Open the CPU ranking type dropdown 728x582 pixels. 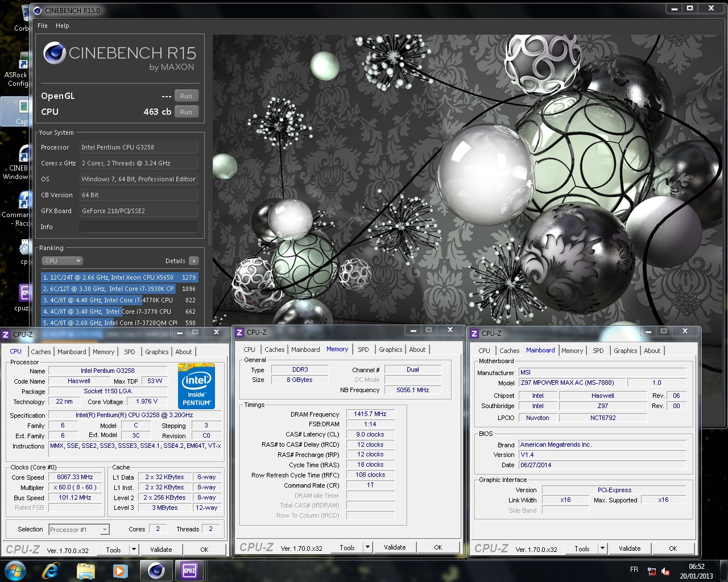(63, 261)
